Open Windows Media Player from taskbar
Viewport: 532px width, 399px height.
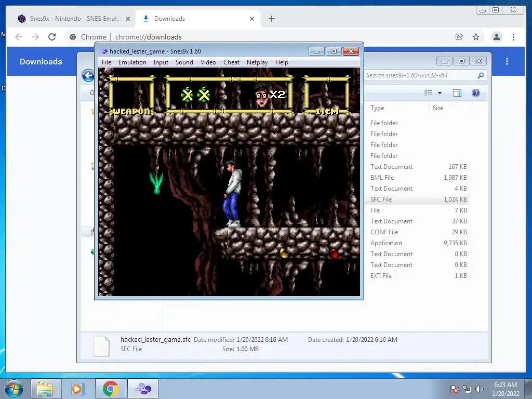pyautogui.click(x=77, y=389)
